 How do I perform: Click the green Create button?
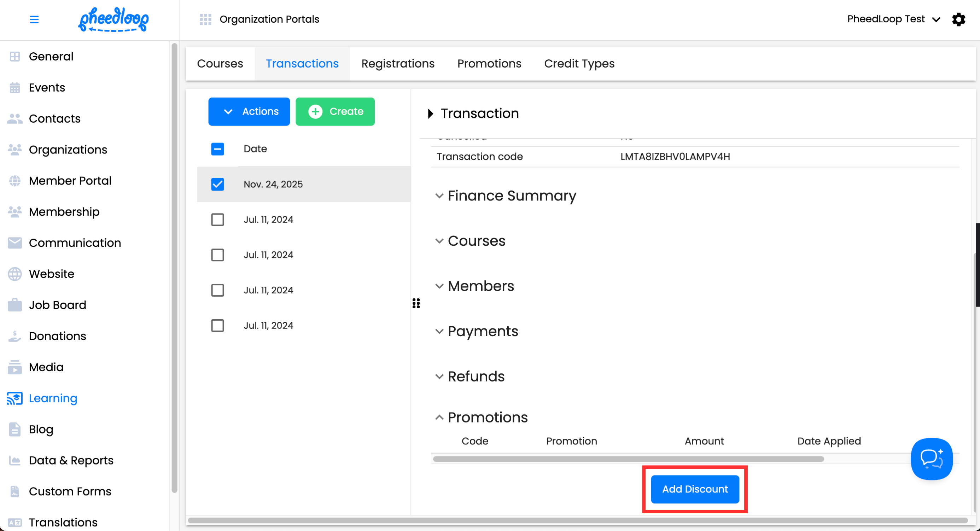tap(335, 111)
